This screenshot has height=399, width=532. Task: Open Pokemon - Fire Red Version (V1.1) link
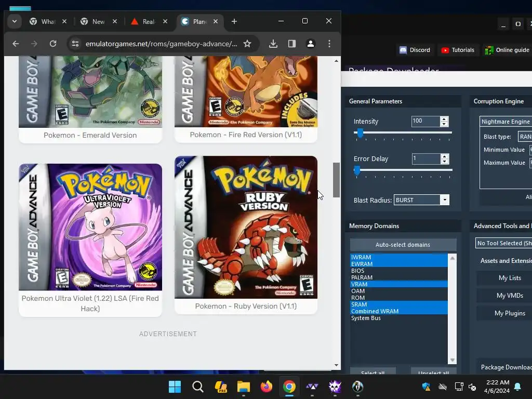click(x=246, y=135)
